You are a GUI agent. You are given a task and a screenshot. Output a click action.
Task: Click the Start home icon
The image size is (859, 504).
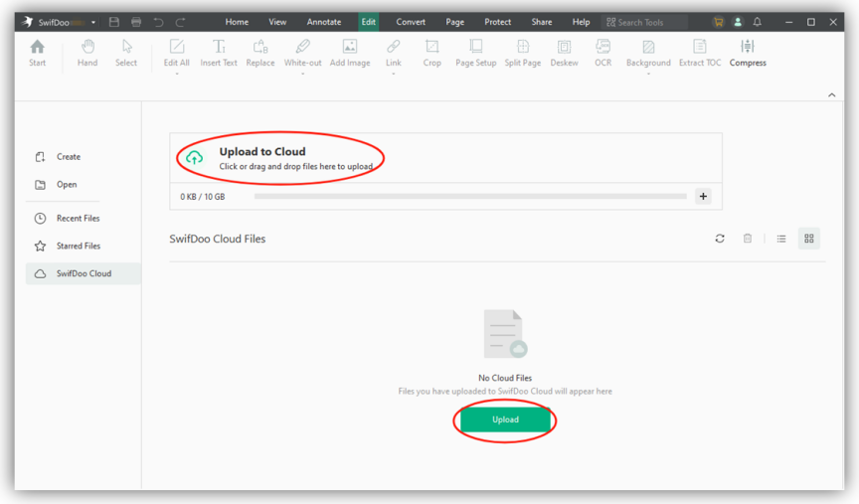click(x=37, y=53)
